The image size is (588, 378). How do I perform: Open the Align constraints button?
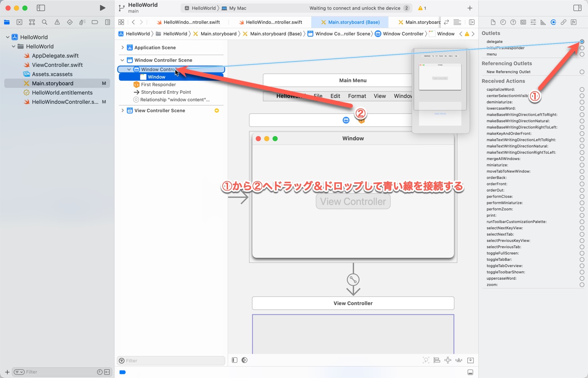tap(437, 360)
